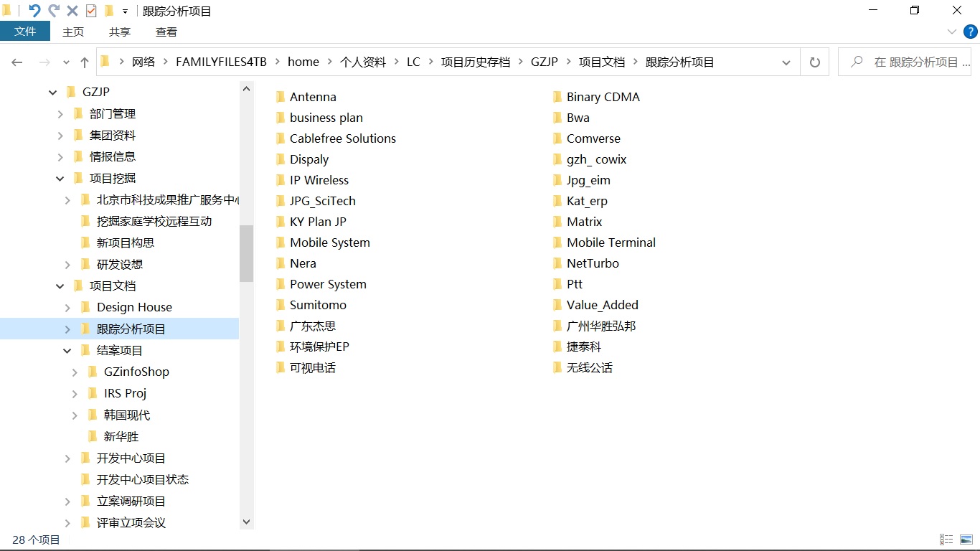Go back with the back arrow
This screenshot has height=551, width=980.
(17, 62)
